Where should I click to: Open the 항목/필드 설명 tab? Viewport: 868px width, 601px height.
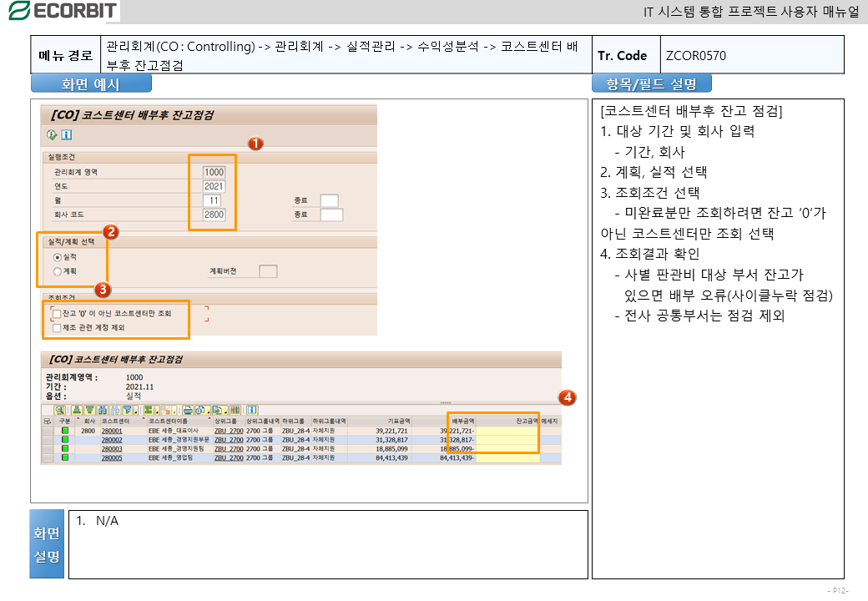[x=651, y=83]
